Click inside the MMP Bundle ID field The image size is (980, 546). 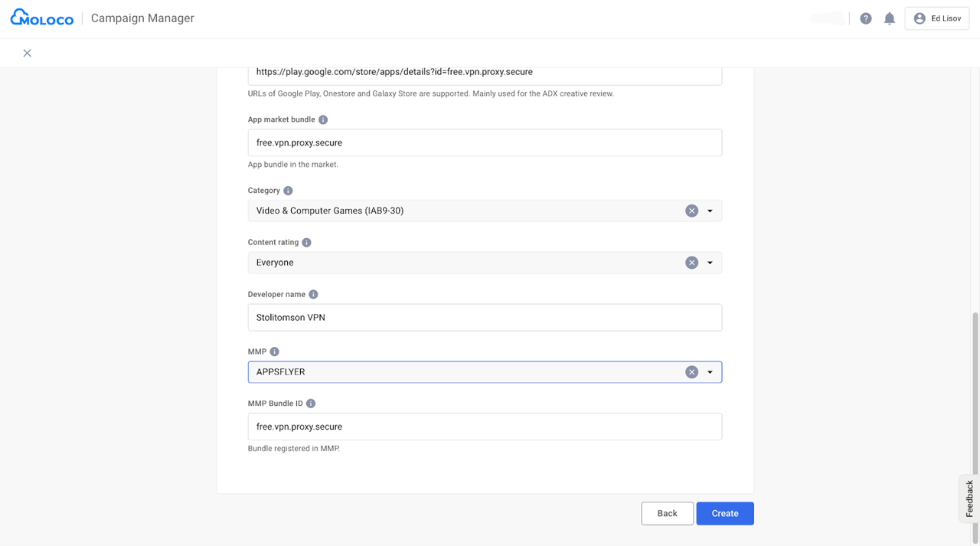[x=485, y=427]
